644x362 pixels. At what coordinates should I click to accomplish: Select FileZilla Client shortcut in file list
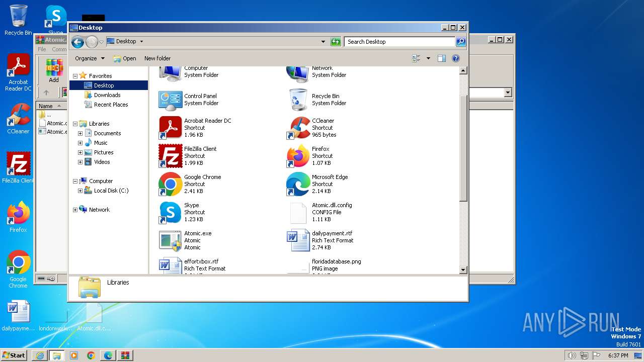coord(188,156)
